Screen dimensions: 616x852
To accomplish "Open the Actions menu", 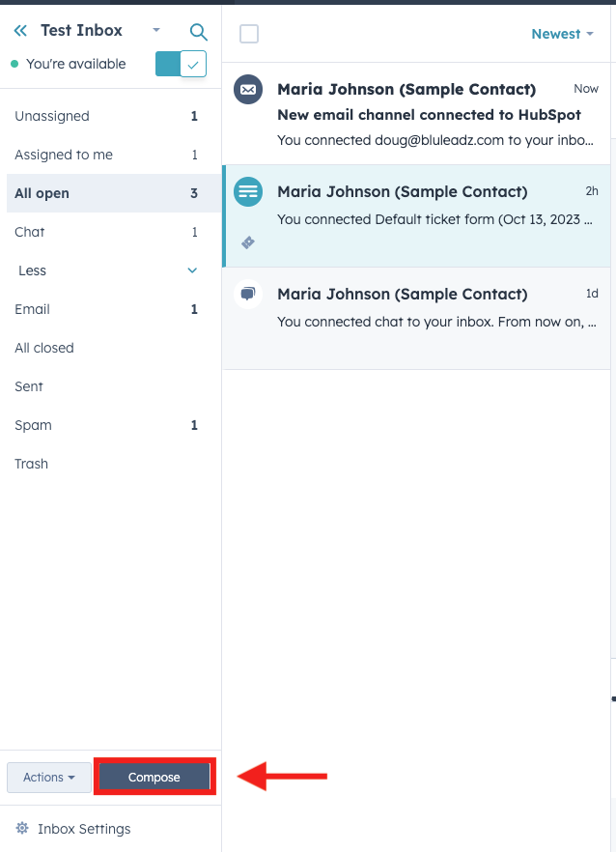I will [47, 777].
